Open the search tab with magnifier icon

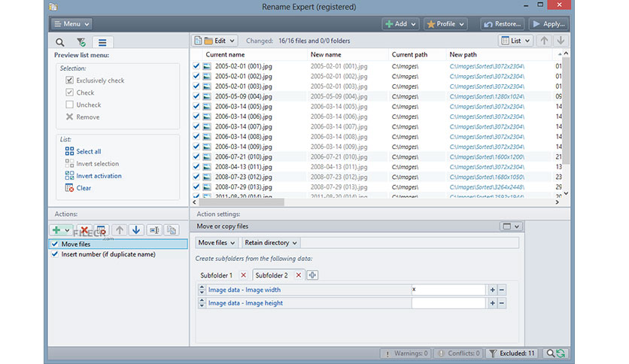pyautogui.click(x=59, y=42)
